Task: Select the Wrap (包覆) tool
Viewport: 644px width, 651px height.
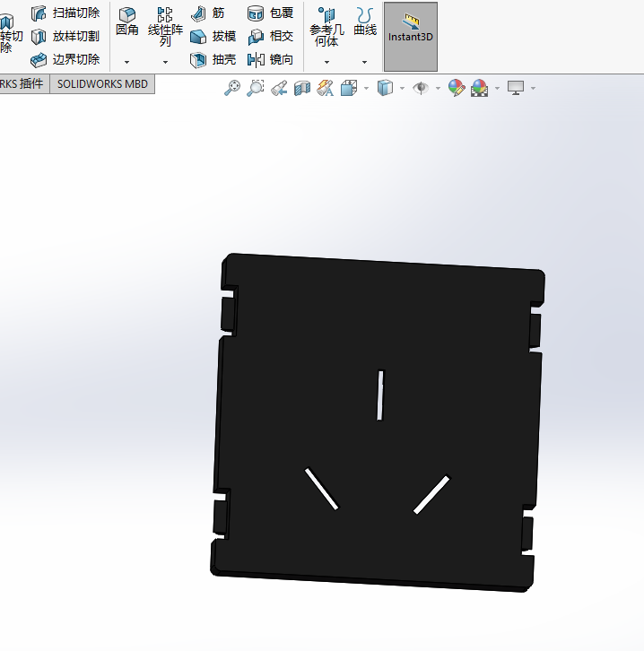Action: [271, 13]
